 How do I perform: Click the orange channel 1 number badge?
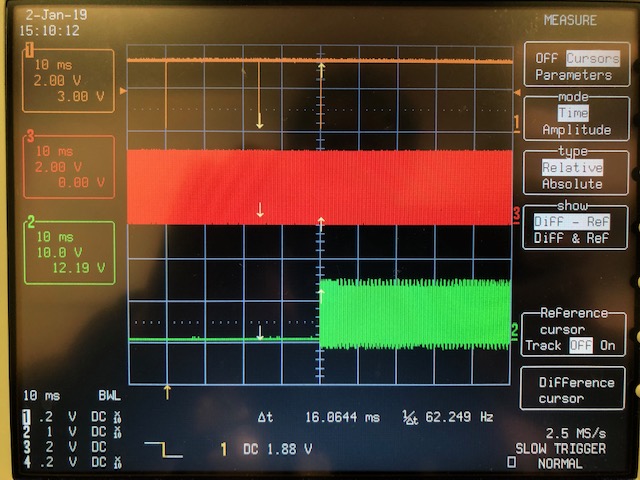point(29,51)
